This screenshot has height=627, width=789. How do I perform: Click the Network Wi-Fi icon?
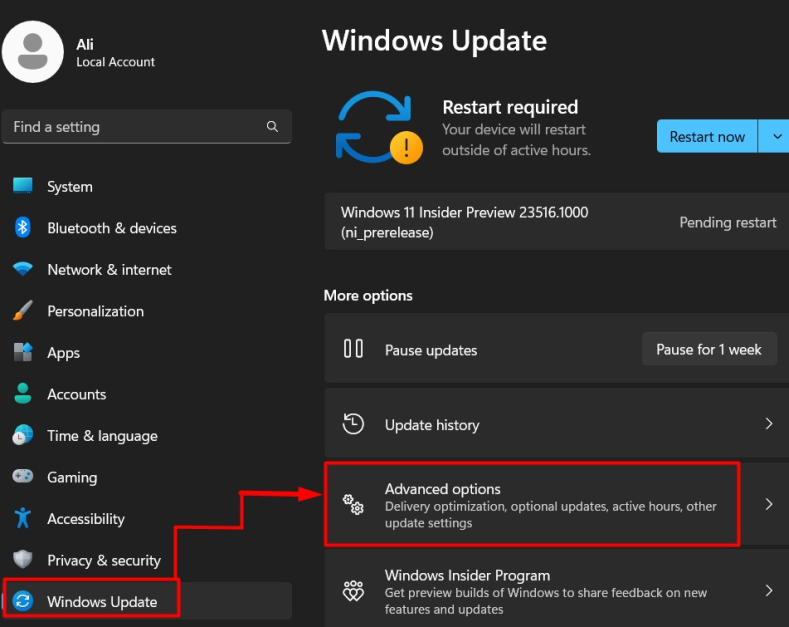point(23,269)
